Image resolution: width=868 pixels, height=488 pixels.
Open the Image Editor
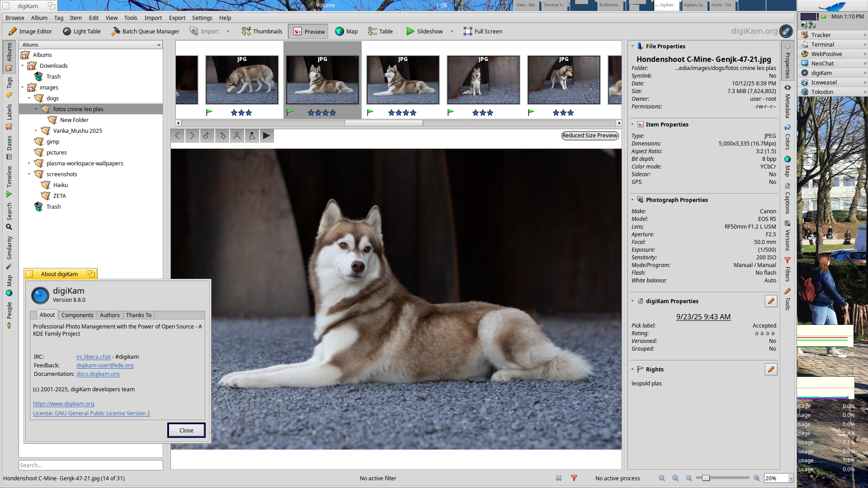click(30, 31)
